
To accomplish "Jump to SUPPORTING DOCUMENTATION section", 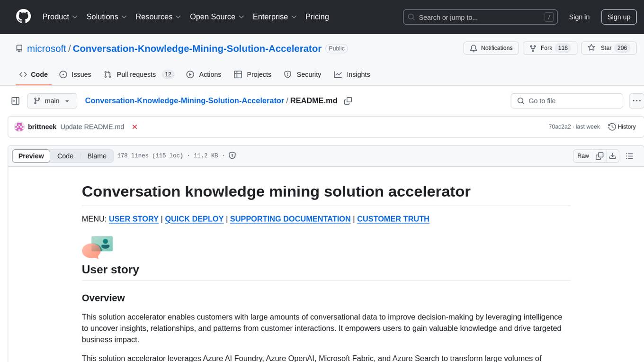I will click(x=290, y=219).
